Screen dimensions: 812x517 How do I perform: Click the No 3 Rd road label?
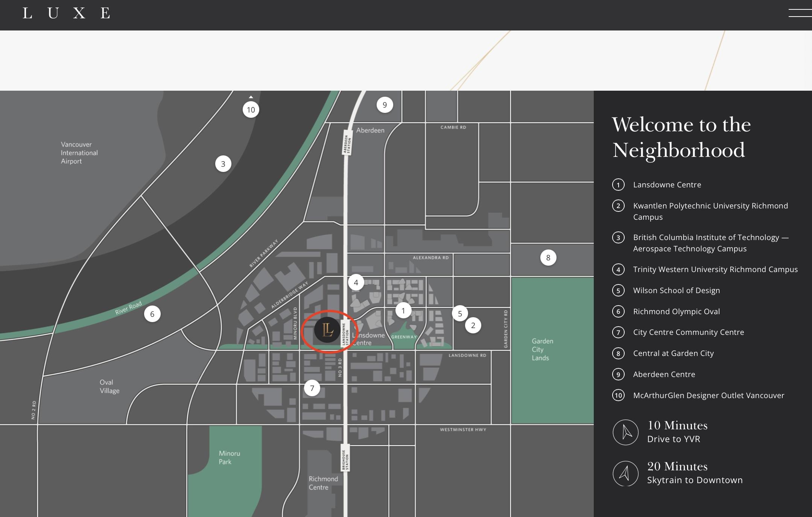340,367
